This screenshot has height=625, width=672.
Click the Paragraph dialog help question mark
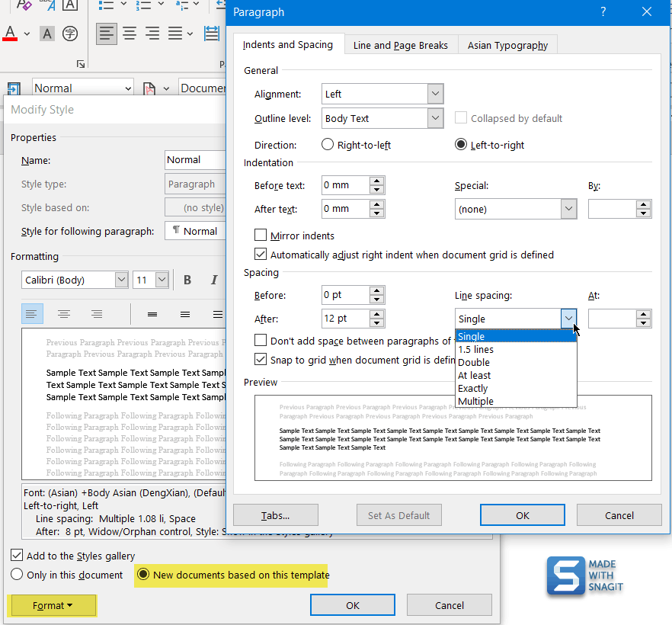tap(603, 11)
